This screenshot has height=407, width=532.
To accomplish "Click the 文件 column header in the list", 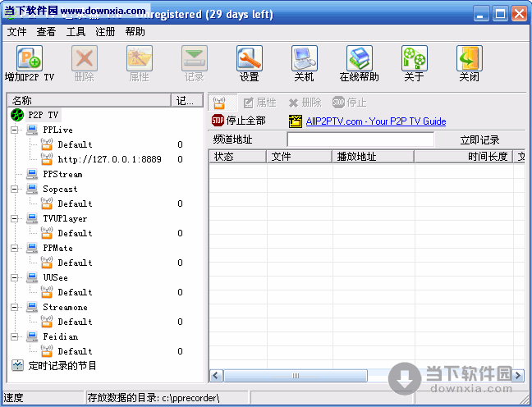I will [299, 157].
